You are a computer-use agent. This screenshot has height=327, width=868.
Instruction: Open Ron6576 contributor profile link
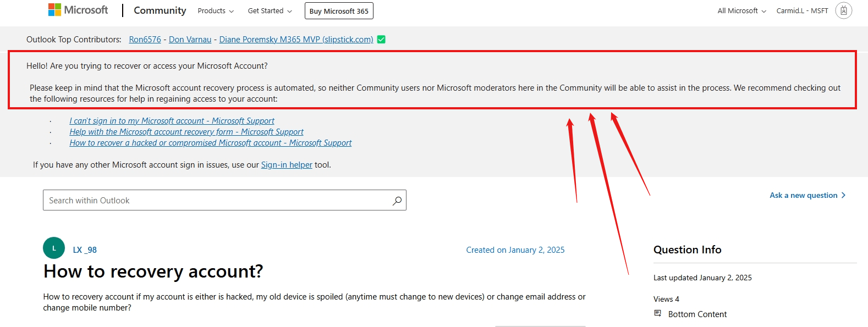[x=145, y=40]
